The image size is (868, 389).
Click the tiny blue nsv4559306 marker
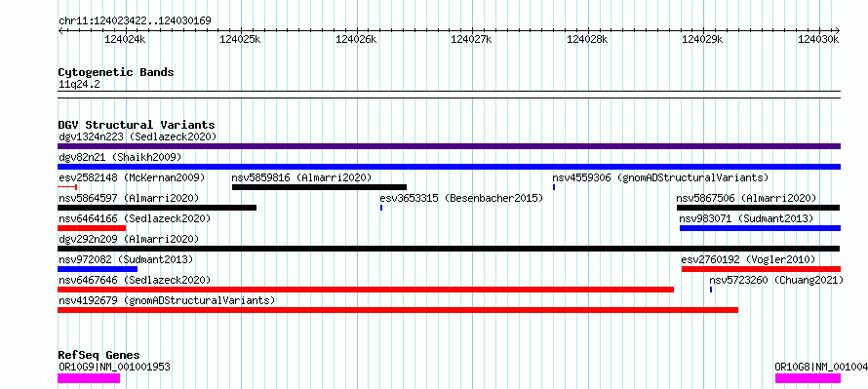(554, 187)
